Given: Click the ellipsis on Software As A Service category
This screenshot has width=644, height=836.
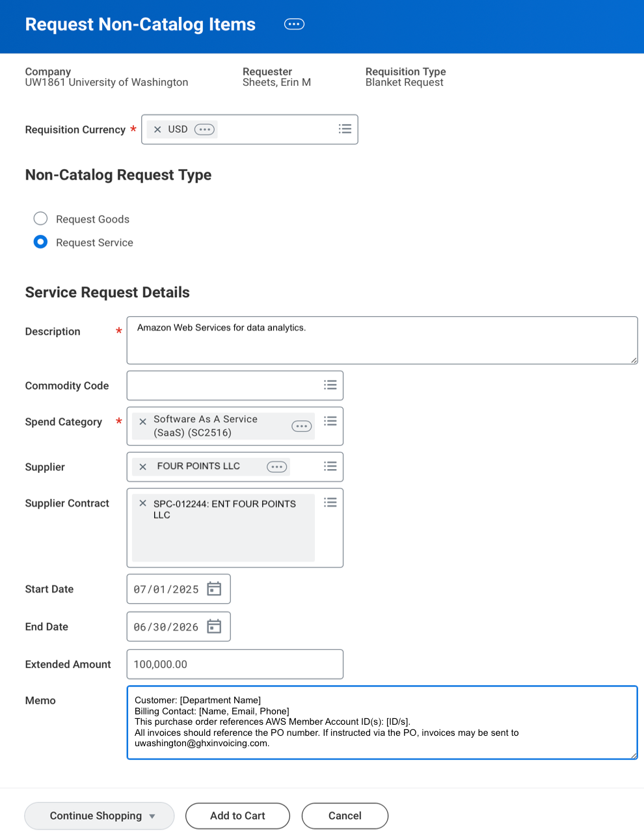Looking at the screenshot, I should click(301, 425).
